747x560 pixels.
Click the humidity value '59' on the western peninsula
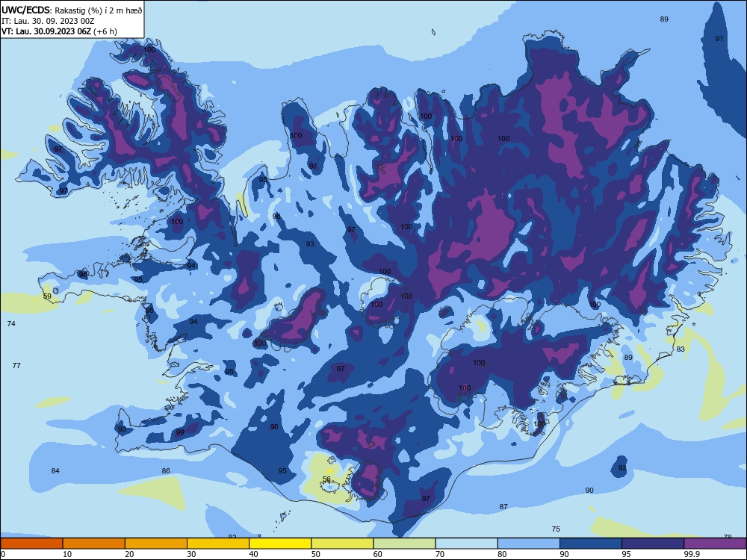click(47, 296)
